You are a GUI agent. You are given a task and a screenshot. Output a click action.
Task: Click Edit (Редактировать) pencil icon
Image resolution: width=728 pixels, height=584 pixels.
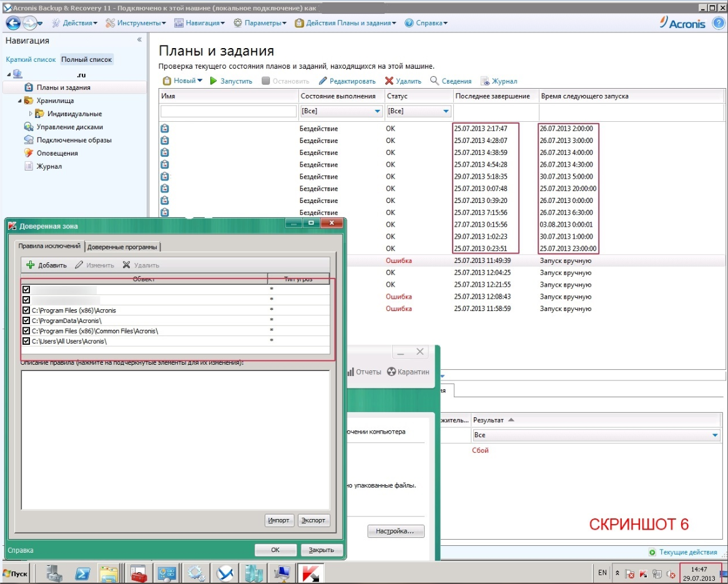[323, 81]
